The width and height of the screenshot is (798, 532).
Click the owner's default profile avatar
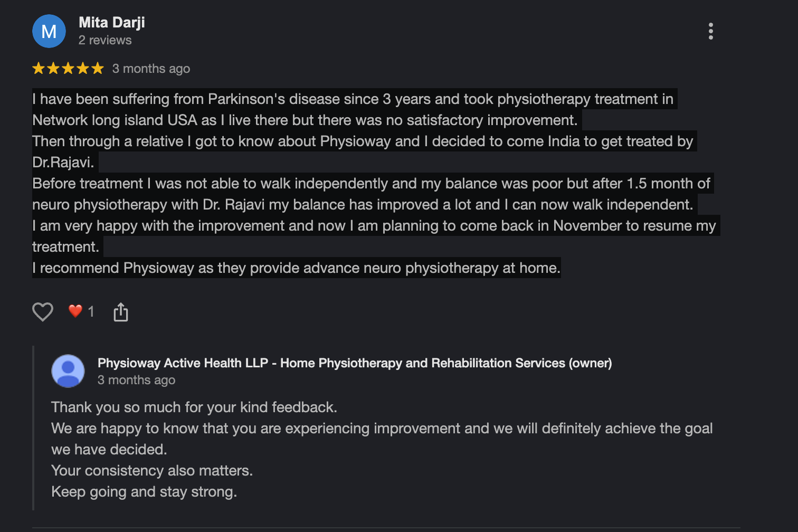(68, 371)
